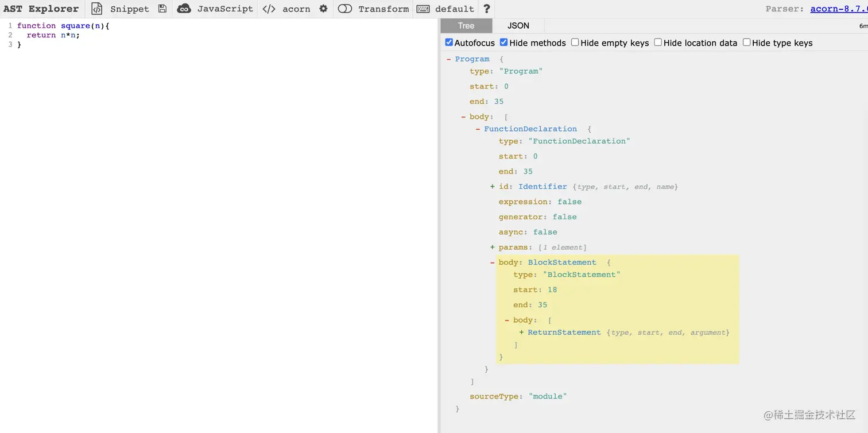Open help question mark icon
868x433 pixels.
[487, 9]
